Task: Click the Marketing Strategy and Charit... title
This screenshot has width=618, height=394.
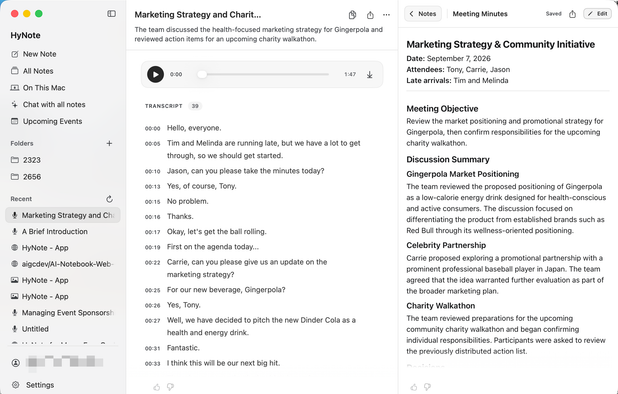Action: click(198, 15)
